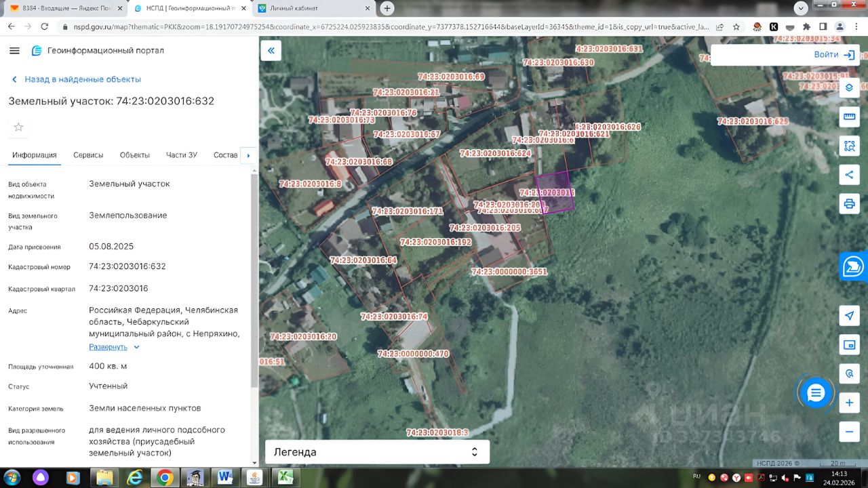
Task: Open a new browser tab
Action: 387,8
